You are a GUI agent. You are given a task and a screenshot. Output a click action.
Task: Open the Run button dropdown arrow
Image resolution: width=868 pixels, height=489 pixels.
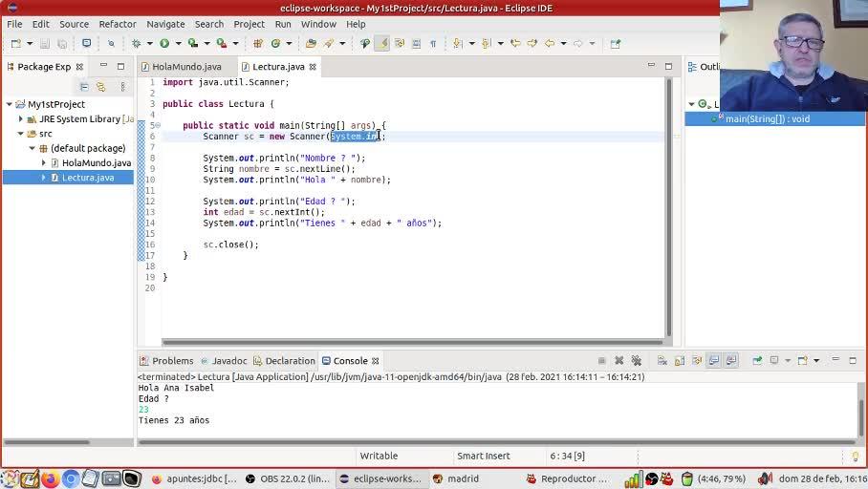pos(177,43)
